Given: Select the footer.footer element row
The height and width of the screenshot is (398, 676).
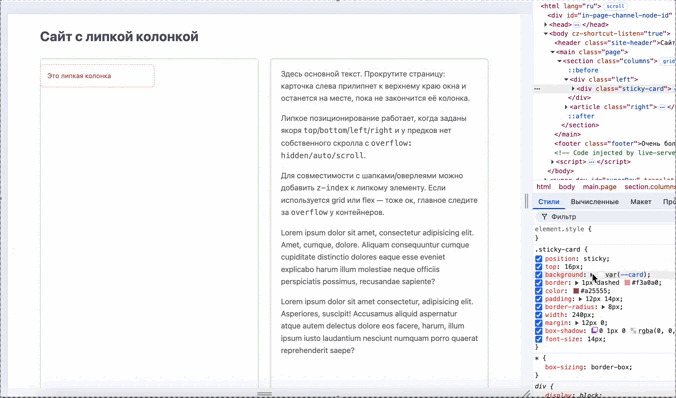Looking at the screenshot, I should (x=615, y=144).
